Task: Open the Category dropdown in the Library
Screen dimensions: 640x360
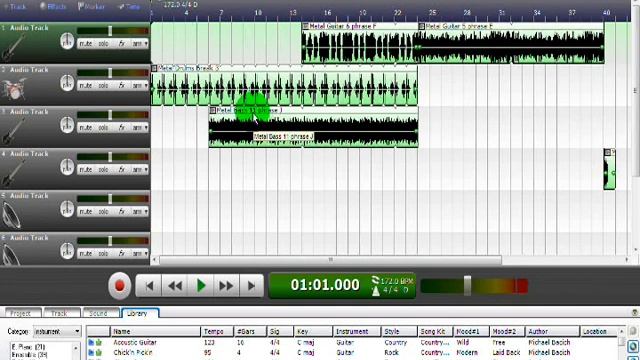Action: click(x=57, y=331)
